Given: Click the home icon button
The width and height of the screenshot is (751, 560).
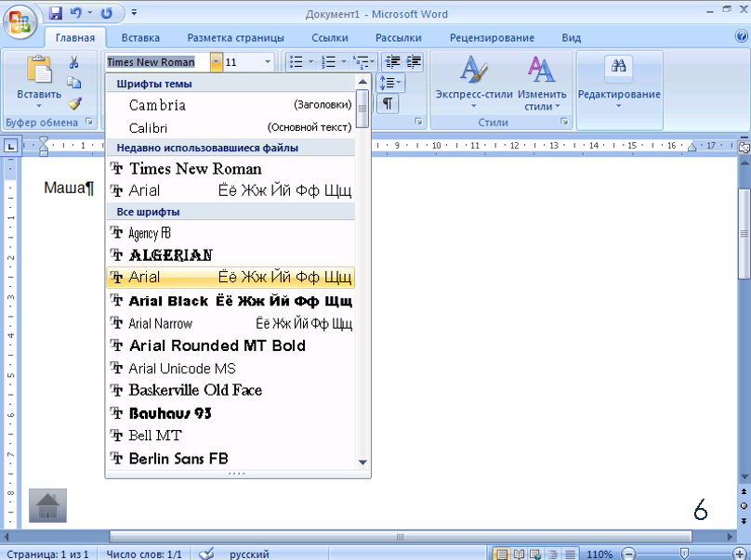Looking at the screenshot, I should (48, 505).
